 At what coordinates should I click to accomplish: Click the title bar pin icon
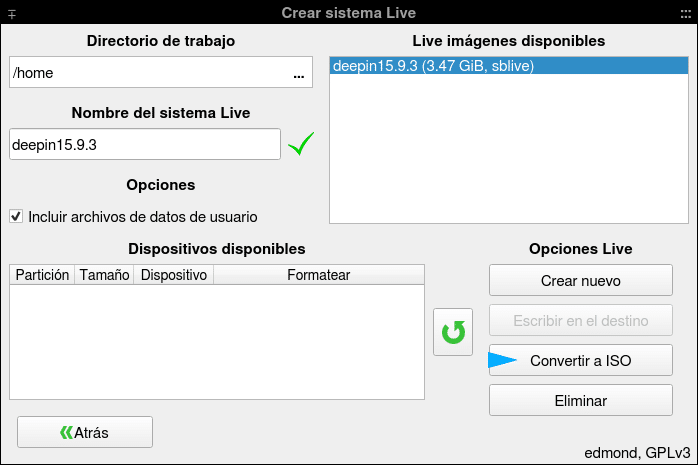coord(12,14)
